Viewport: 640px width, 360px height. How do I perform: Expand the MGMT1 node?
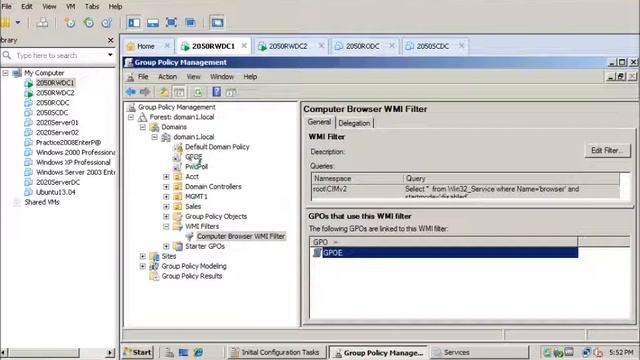[166, 196]
